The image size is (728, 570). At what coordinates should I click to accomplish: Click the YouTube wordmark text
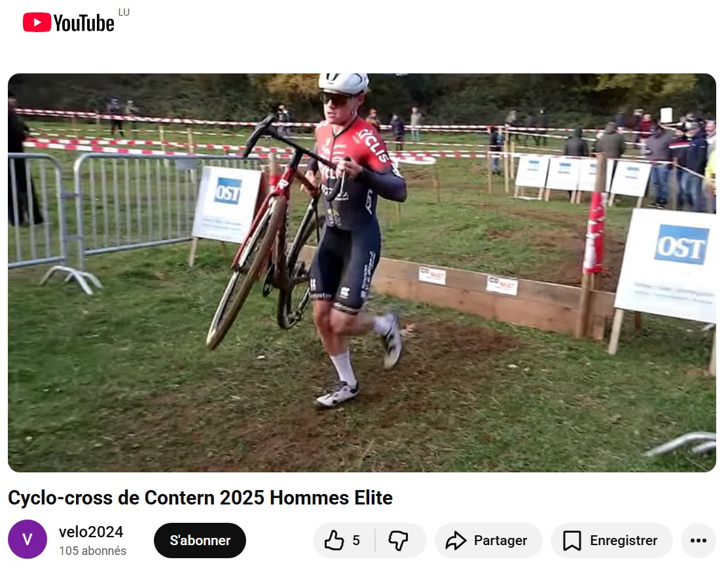[84, 23]
